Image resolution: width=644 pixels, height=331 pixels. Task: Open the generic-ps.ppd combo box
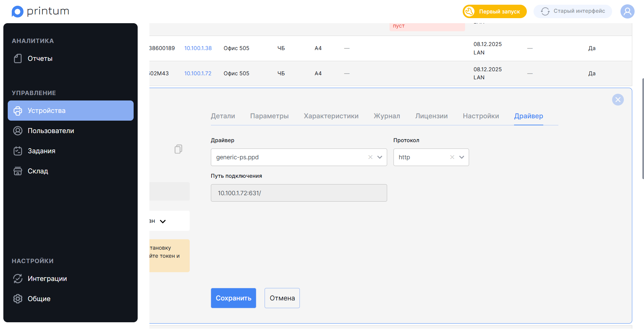tap(299, 157)
